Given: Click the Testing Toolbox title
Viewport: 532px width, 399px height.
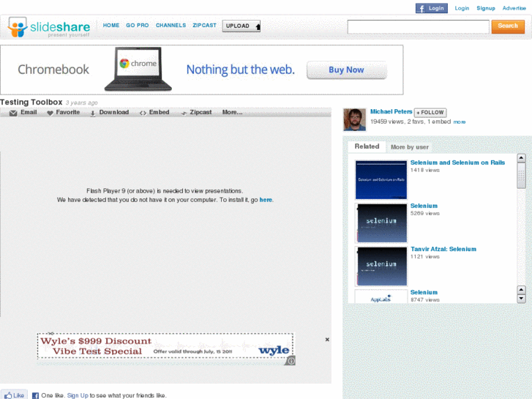Looking at the screenshot, I should (x=31, y=102).
